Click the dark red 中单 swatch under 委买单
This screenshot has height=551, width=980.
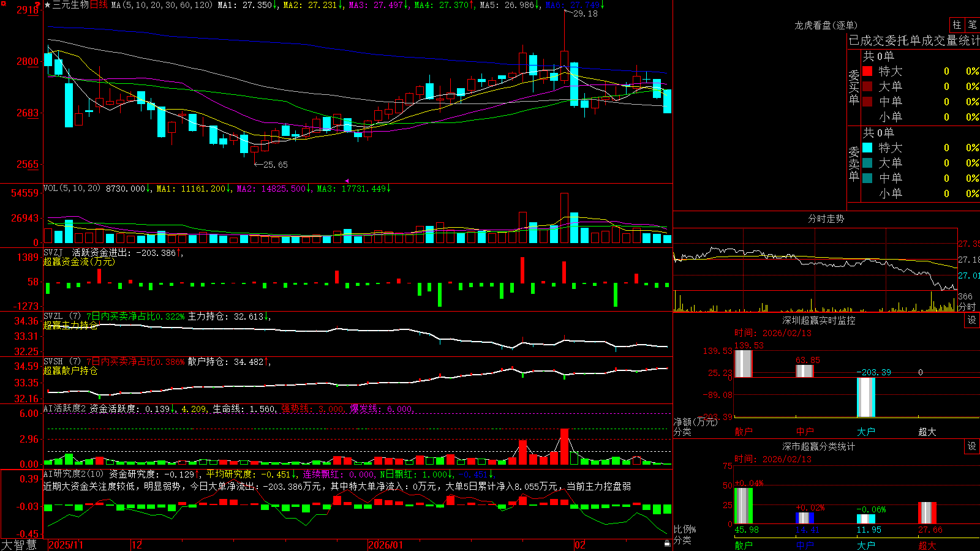[x=867, y=102]
